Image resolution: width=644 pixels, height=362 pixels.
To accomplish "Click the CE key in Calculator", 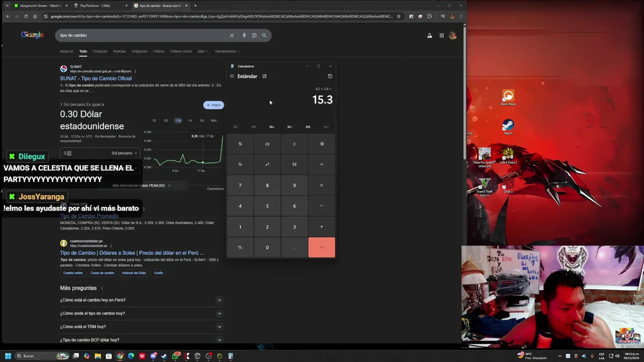I will (x=267, y=144).
